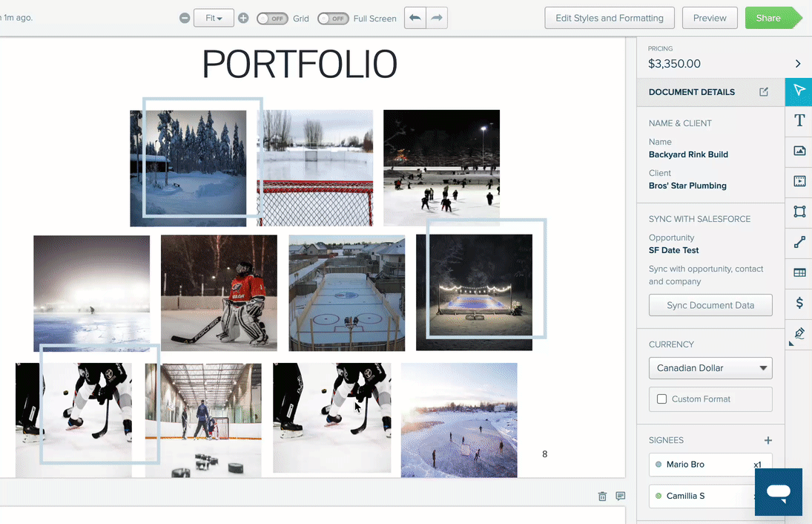Screen dimensions: 812x524
Task: Select the snowy forest photo
Action: pyautogui.click(x=188, y=168)
